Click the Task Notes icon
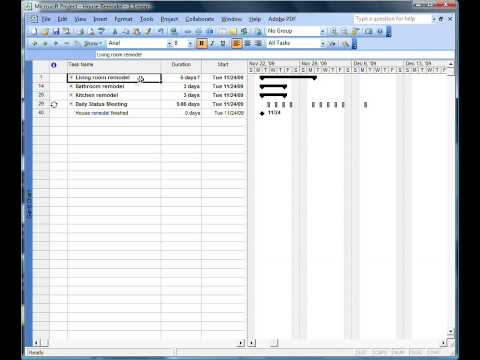480x360 pixels. coord(233,31)
